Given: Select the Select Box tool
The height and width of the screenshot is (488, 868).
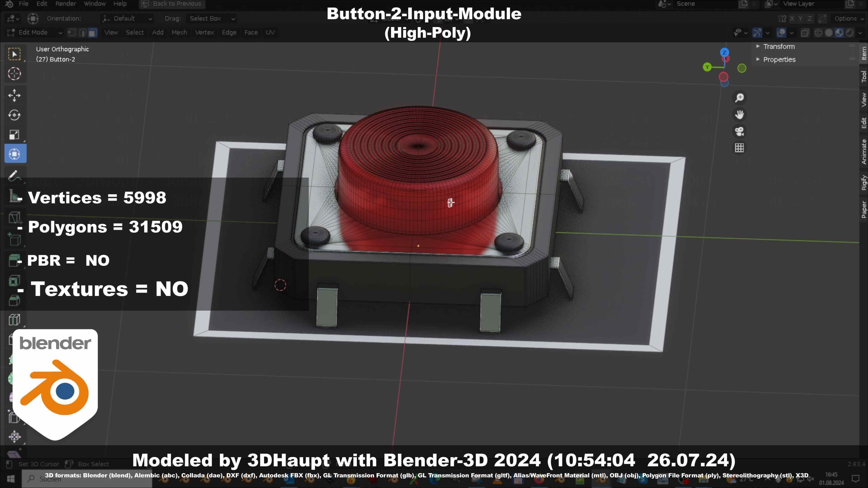Looking at the screenshot, I should click(x=14, y=54).
